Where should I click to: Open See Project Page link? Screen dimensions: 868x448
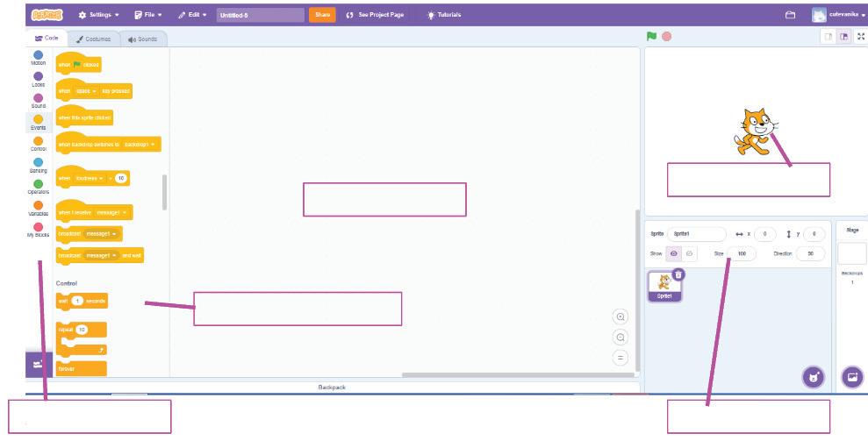375,15
